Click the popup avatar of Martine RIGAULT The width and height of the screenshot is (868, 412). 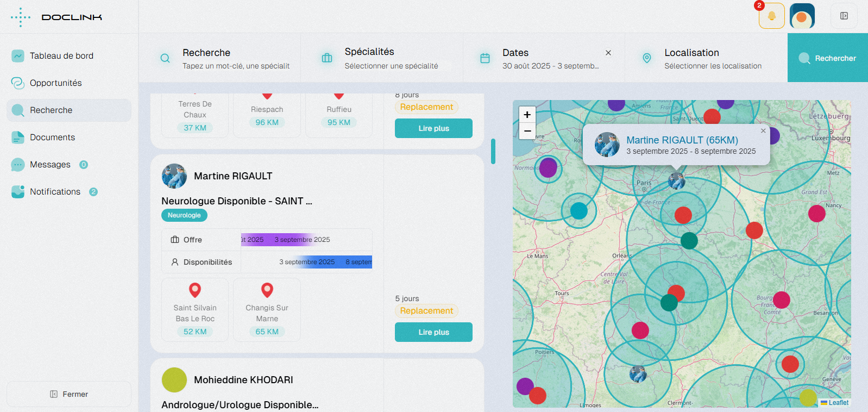coord(607,145)
